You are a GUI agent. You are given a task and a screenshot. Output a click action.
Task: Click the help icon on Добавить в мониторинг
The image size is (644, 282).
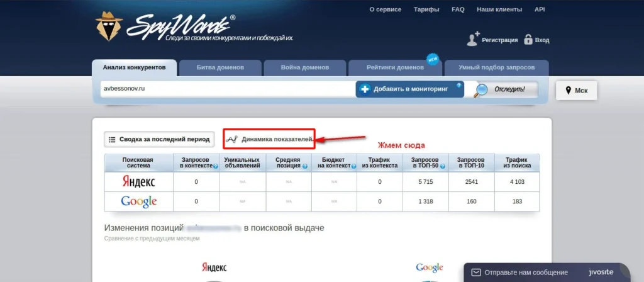(x=458, y=86)
